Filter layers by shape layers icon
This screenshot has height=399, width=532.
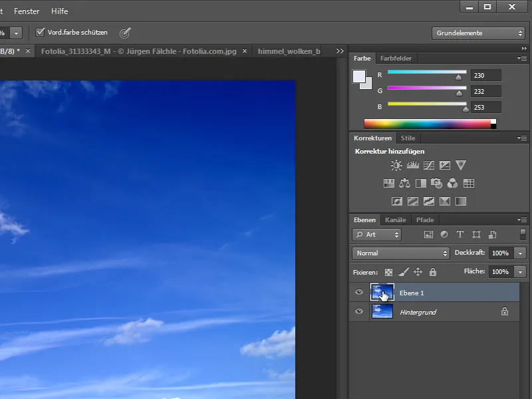(476, 235)
